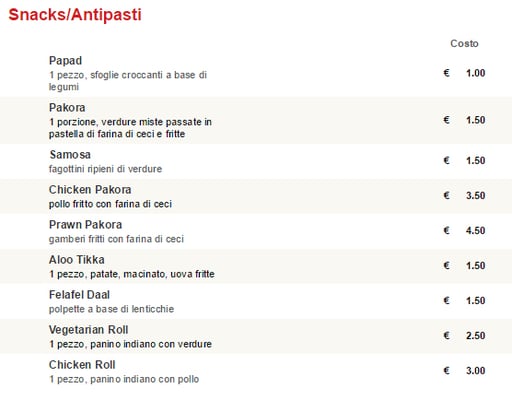Click the Aloo Tikka ingredients description
Screen dimensions: 512x400
click(x=132, y=274)
